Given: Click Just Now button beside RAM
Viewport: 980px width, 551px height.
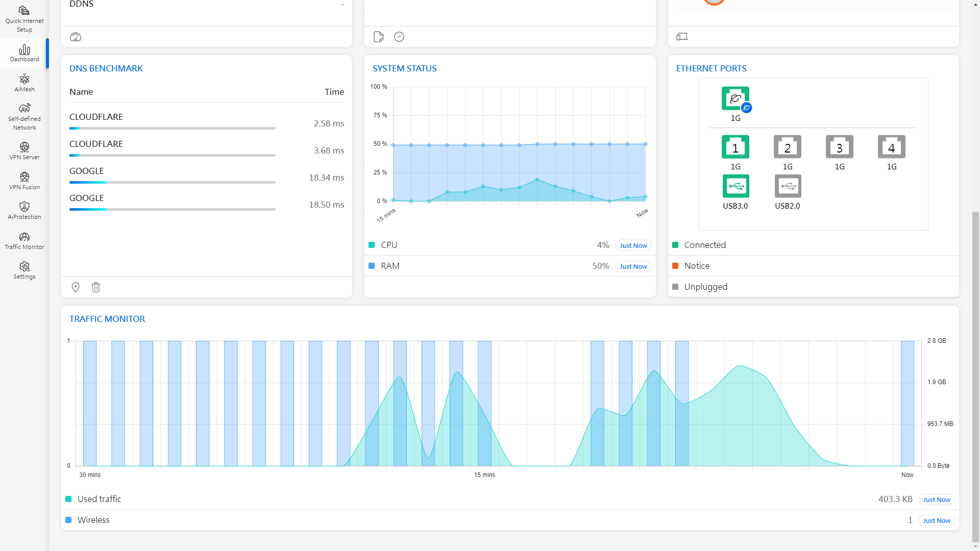Looking at the screenshot, I should (x=633, y=266).
